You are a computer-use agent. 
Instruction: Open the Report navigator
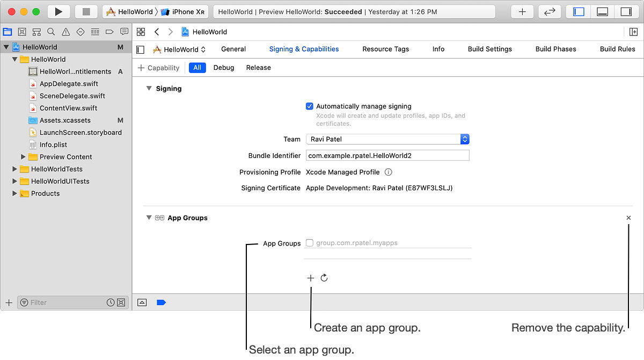(124, 32)
